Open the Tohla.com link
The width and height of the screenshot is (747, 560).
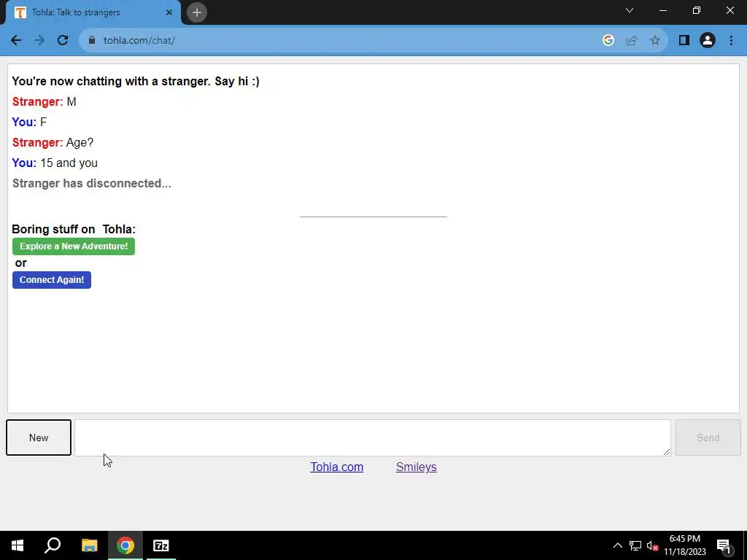[x=337, y=467]
